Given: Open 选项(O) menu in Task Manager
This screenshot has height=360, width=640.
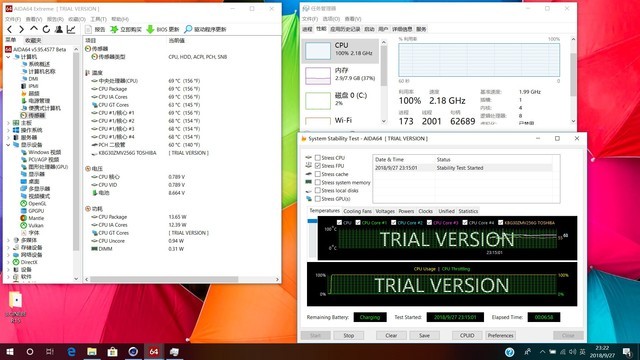Looking at the screenshot, I should click(331, 19).
